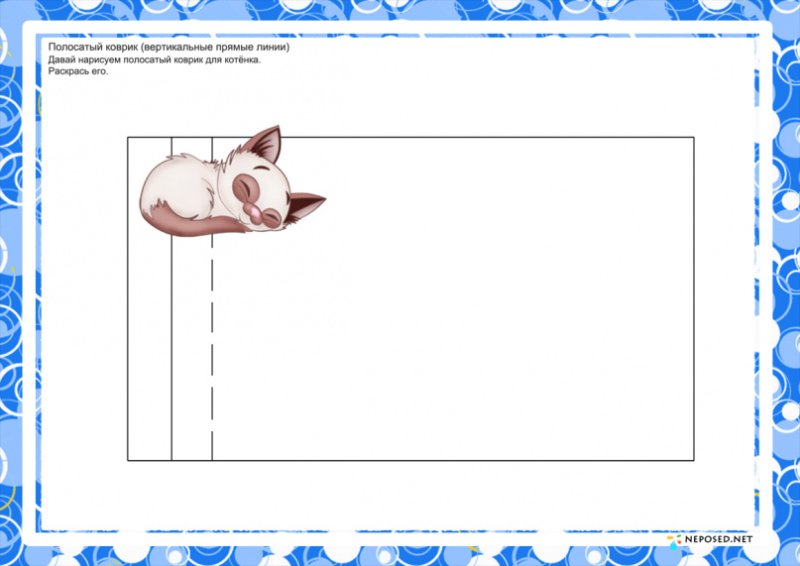Click the kitten's closed eye patch

248,187
